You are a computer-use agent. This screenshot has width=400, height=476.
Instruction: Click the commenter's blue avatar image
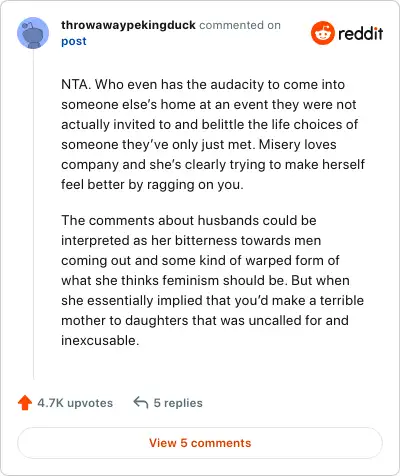[x=33, y=33]
